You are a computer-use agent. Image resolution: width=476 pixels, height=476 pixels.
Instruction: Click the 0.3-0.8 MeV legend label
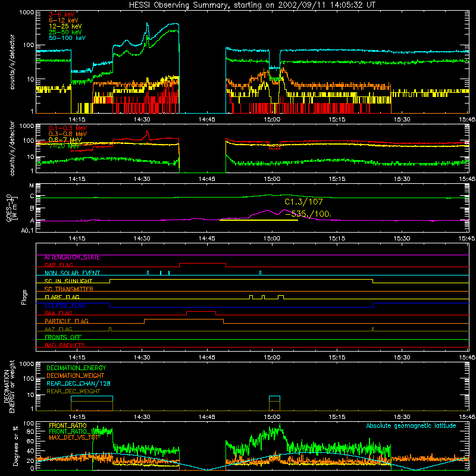coord(68,134)
